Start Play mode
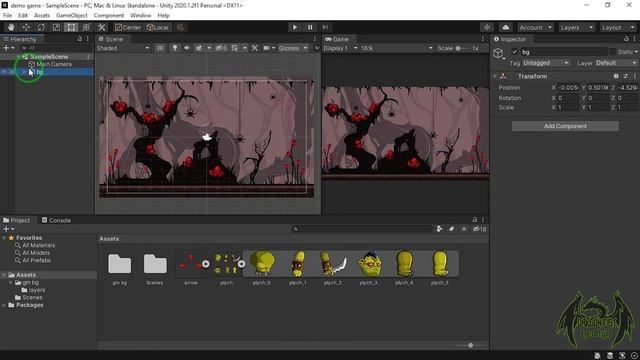The width and height of the screenshot is (640, 360). tap(295, 27)
